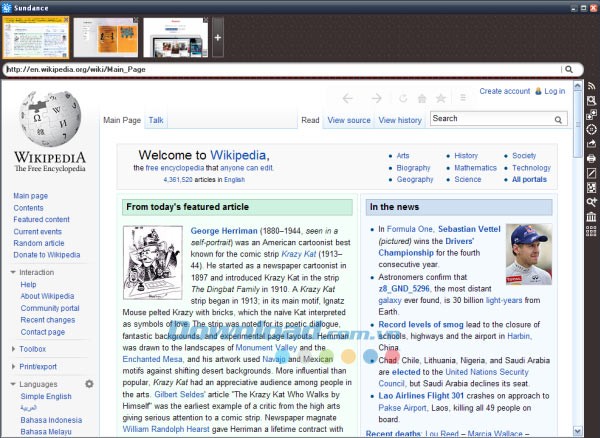Image resolution: width=600 pixels, height=438 pixels.
Task: Collapse the Interaction sidebar section
Action: pos(36,272)
